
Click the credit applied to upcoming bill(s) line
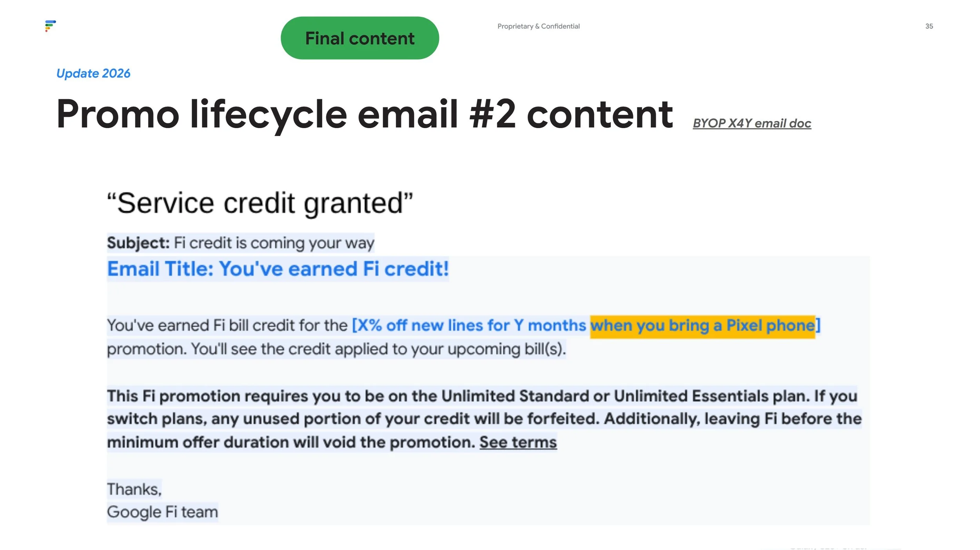point(336,349)
